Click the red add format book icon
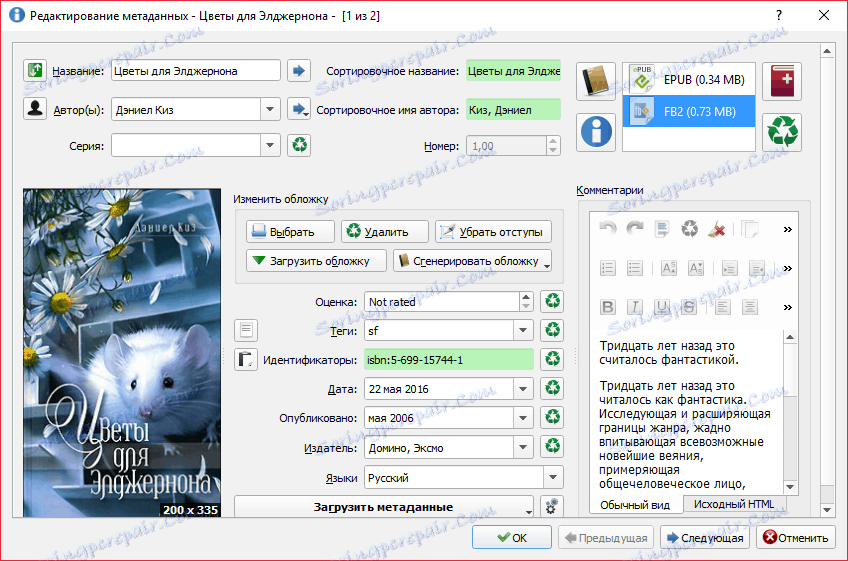This screenshot has width=848, height=561. [782, 81]
